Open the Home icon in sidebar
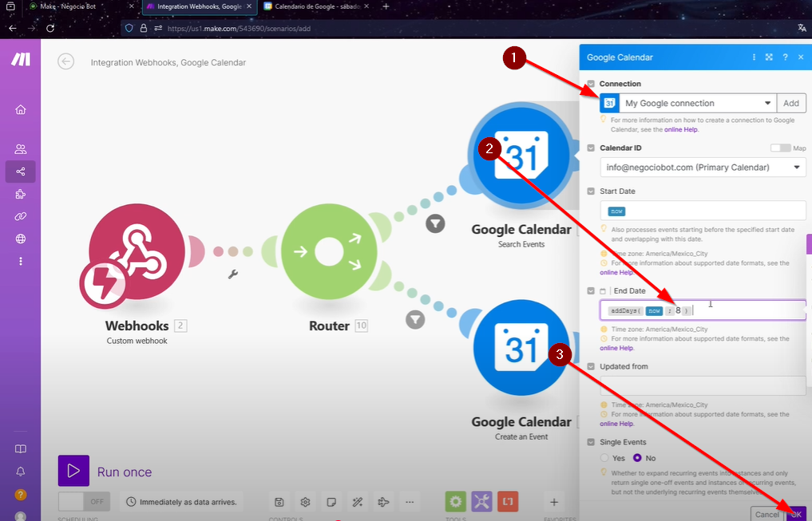812x521 pixels. (x=21, y=109)
